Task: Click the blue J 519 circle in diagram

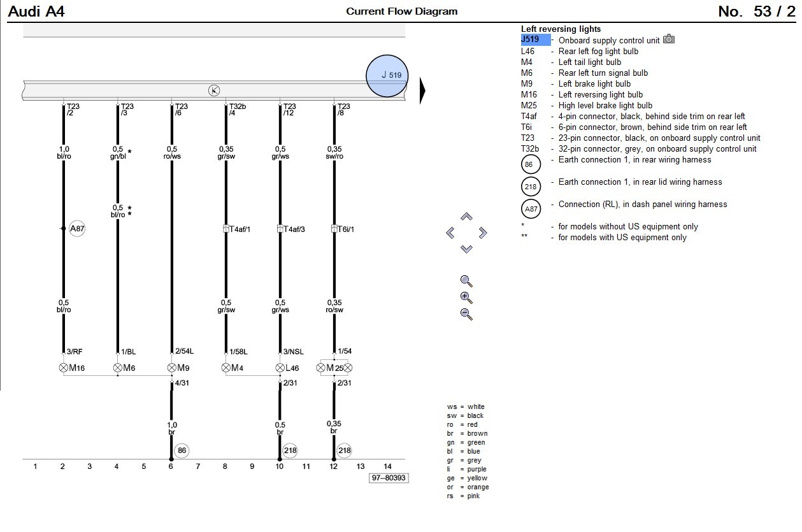Action: click(387, 75)
